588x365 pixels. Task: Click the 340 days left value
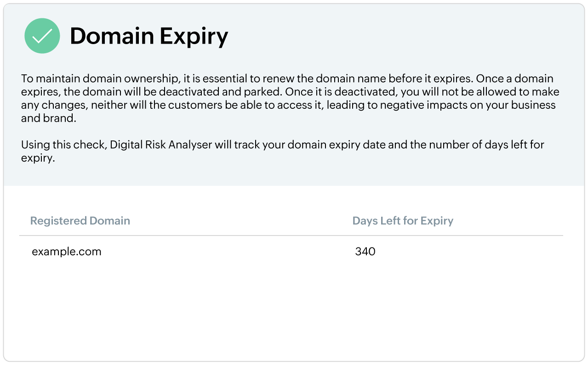[365, 252]
